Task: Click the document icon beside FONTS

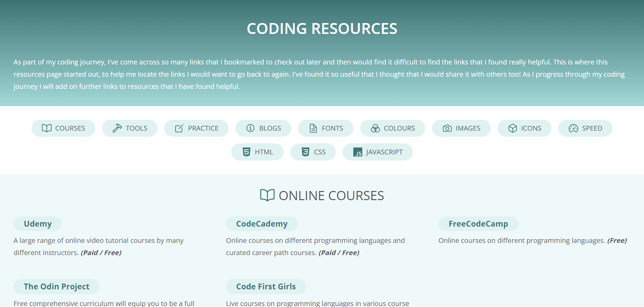Action: click(x=313, y=128)
